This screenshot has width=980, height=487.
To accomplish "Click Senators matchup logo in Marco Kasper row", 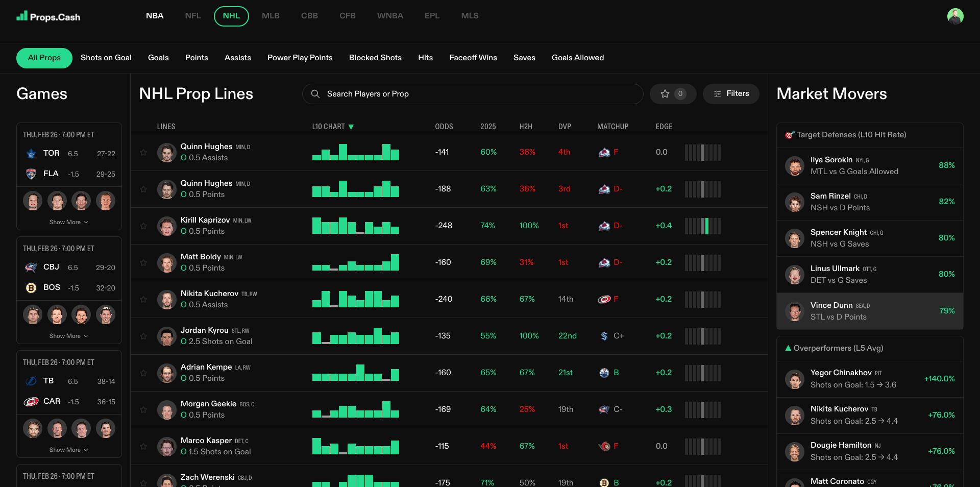I will (604, 446).
